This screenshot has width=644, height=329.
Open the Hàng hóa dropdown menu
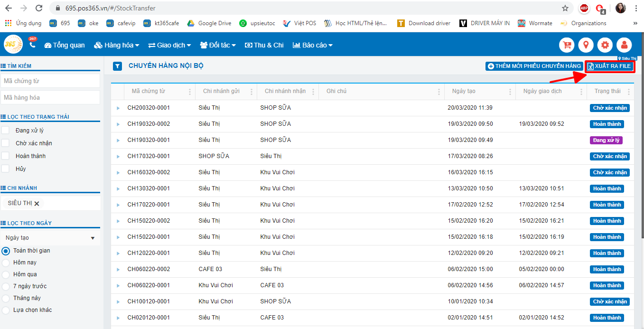pos(117,45)
